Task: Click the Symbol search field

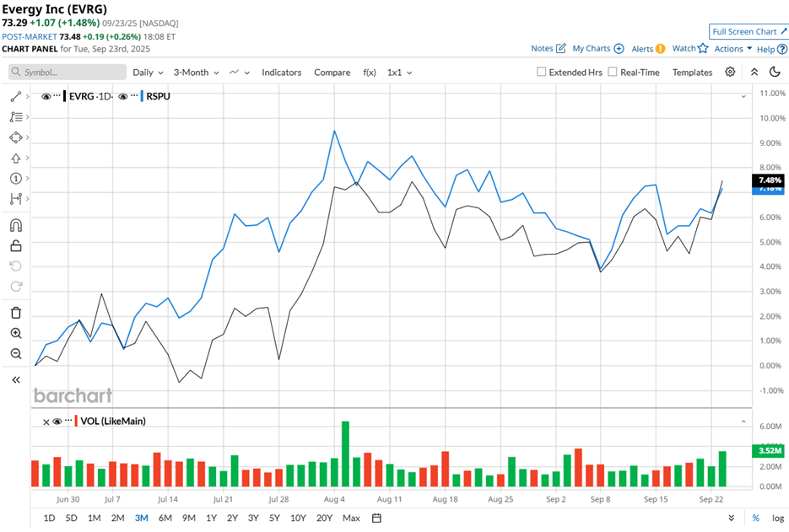Action: [68, 72]
